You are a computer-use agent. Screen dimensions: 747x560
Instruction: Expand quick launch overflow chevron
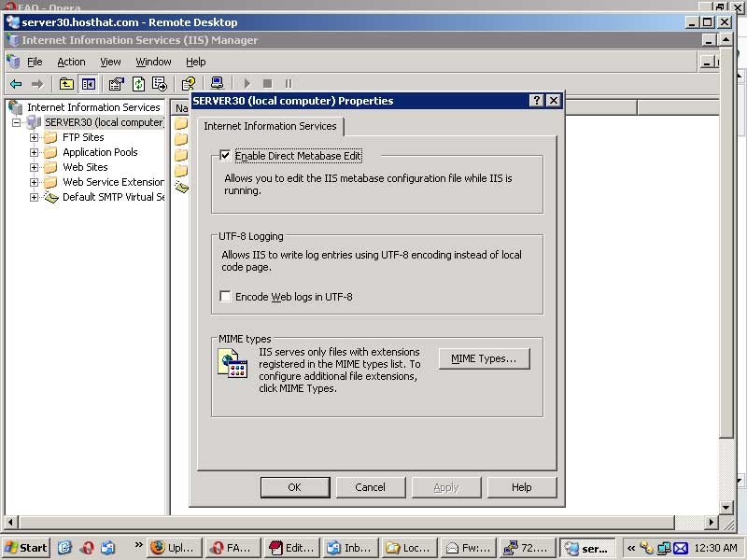pyautogui.click(x=138, y=544)
